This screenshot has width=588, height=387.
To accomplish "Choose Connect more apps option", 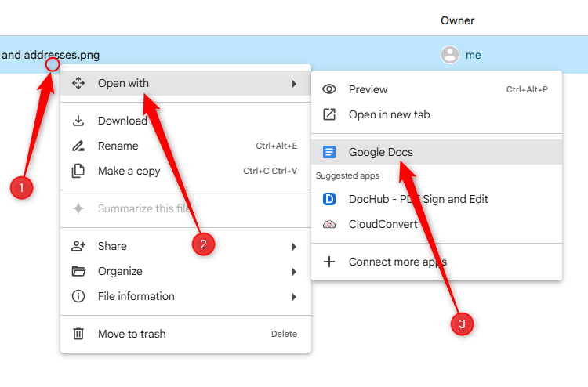I will pos(397,262).
